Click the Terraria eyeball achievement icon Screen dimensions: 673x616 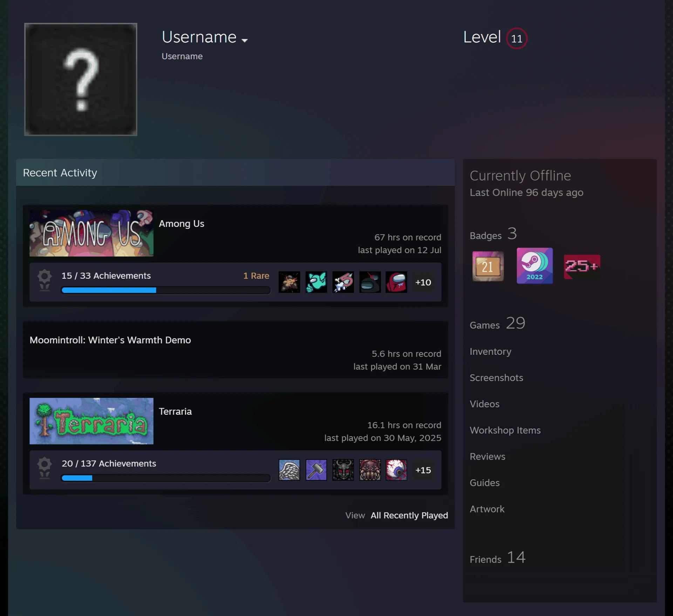pos(396,470)
